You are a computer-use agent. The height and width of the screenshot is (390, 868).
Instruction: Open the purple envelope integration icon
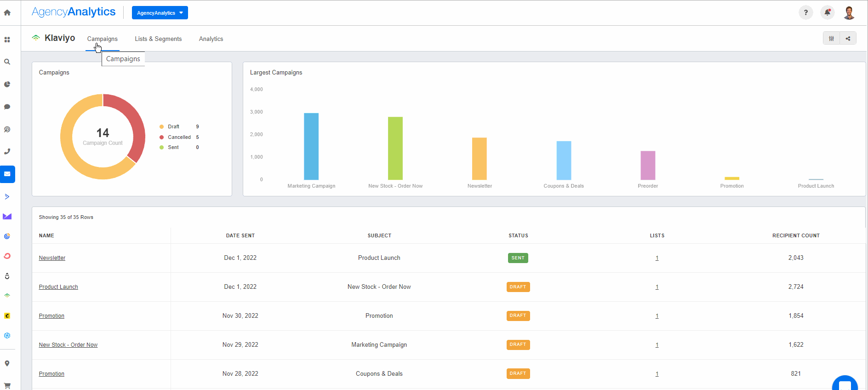click(7, 216)
